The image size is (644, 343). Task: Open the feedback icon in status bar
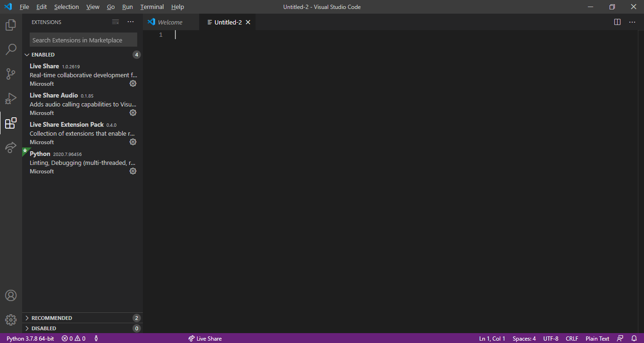tap(620, 338)
